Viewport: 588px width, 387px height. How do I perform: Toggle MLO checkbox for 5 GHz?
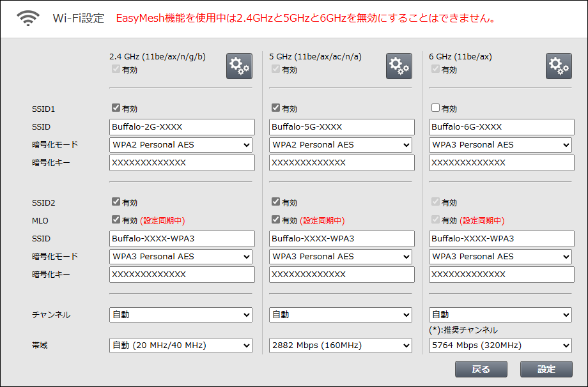tap(275, 220)
